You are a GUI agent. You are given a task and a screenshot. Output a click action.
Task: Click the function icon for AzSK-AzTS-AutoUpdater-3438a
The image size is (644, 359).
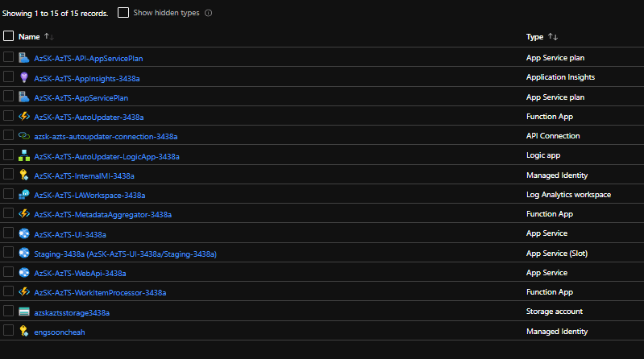[24, 116]
